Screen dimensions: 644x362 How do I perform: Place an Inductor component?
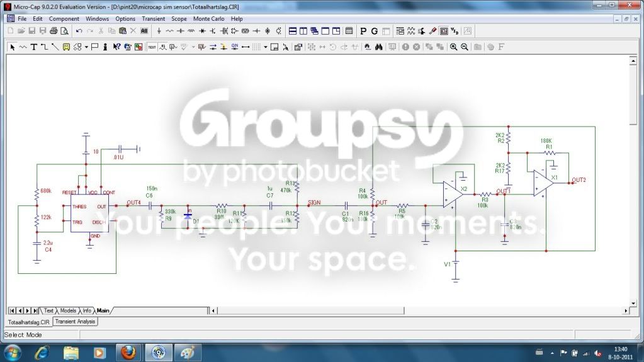pyautogui.click(x=191, y=31)
